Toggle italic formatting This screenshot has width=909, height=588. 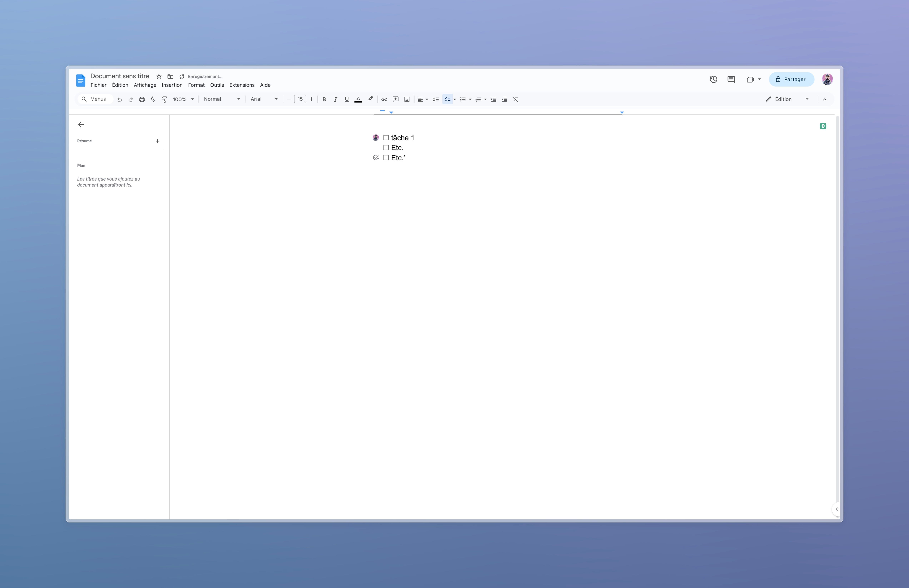(335, 99)
